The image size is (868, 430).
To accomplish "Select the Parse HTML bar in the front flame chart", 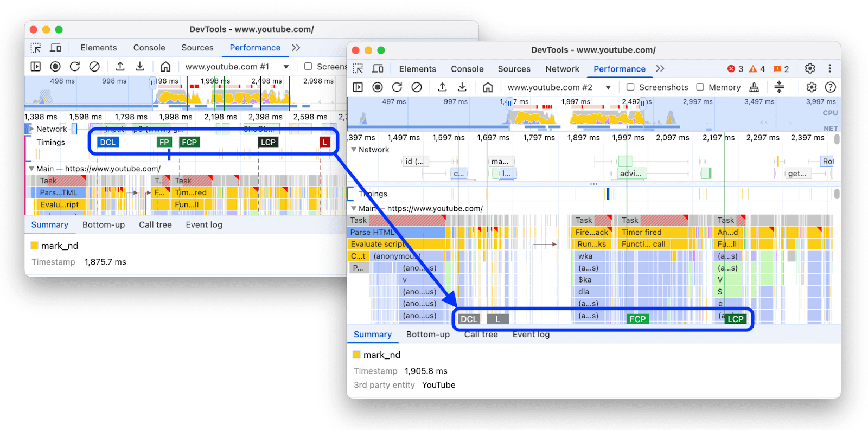I will click(396, 232).
